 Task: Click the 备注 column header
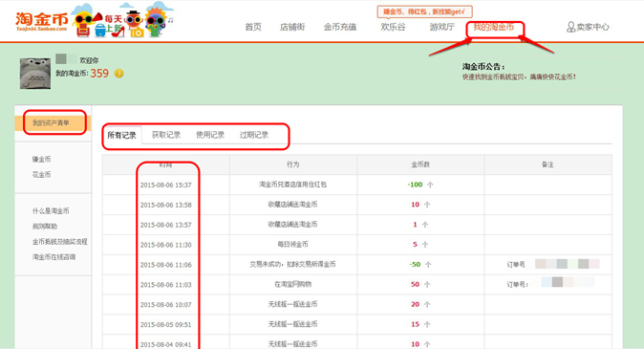(547, 164)
